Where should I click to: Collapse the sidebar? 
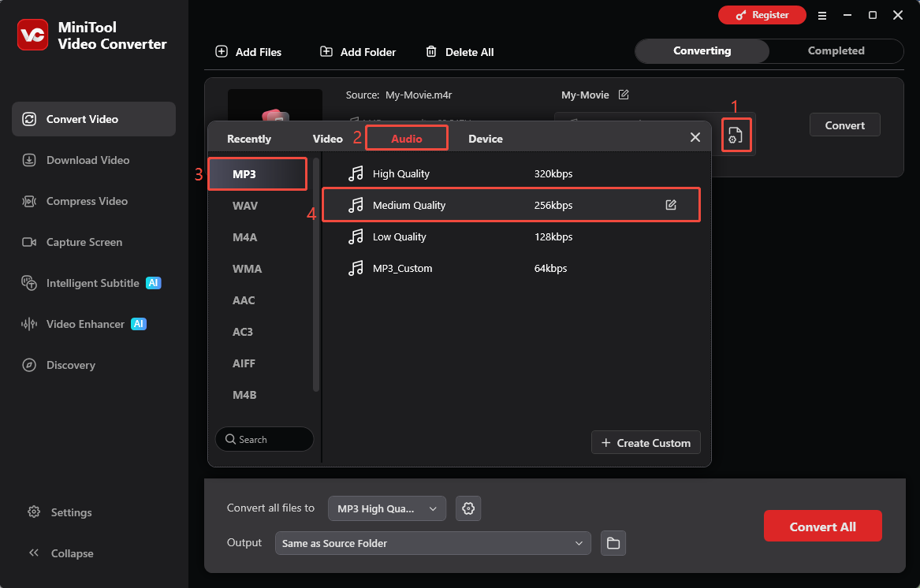[61, 553]
